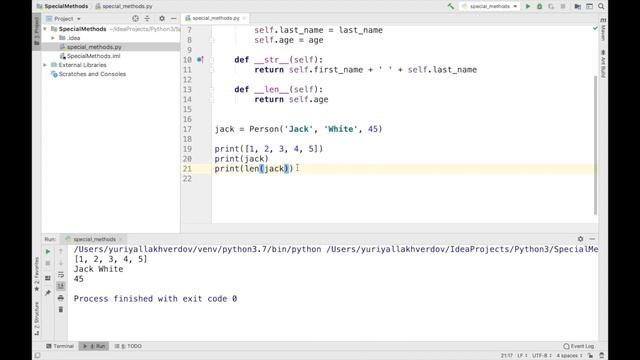
Task: Collapse the SpecialMethods project root
Action: click(x=45, y=29)
